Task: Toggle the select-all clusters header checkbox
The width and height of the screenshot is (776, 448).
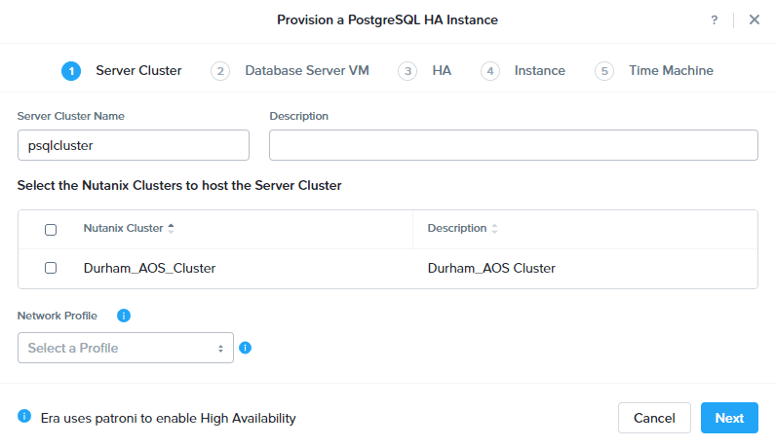Action: coord(50,230)
